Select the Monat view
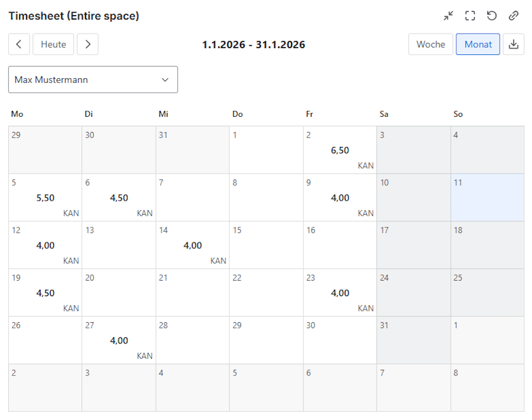The width and height of the screenshot is (532, 420). point(478,44)
